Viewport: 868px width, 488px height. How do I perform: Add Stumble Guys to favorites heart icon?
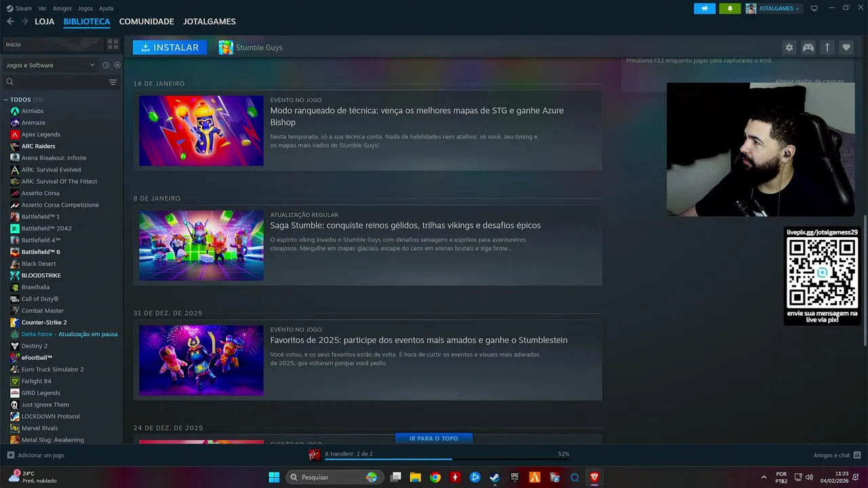coord(846,47)
